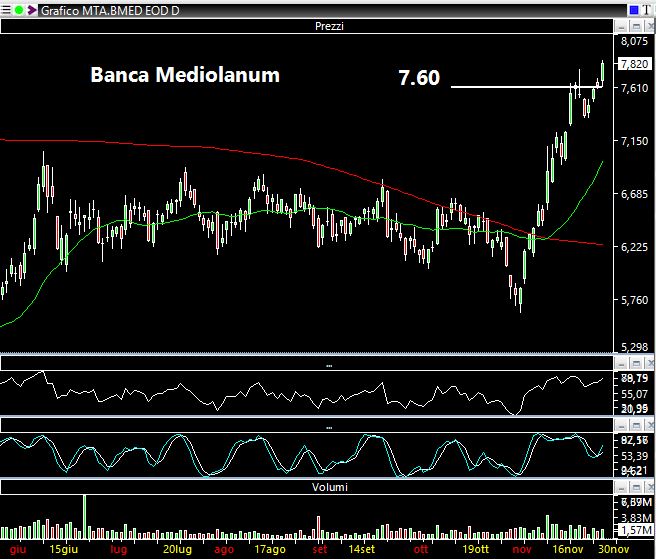Click the highlighted 7,820 current price label

tap(635, 64)
